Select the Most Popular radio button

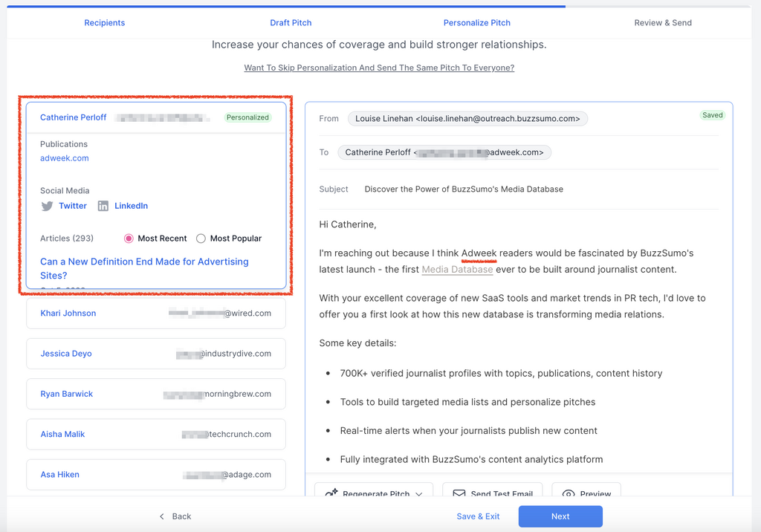click(x=201, y=239)
